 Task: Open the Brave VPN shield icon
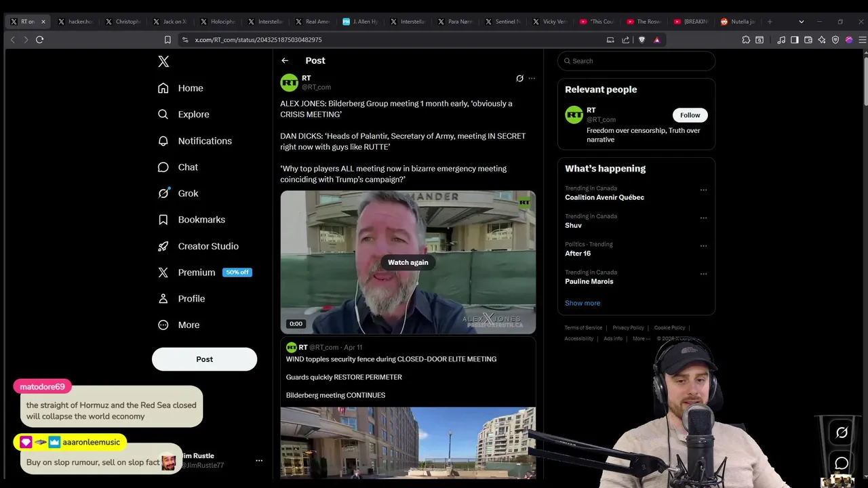[x=835, y=40]
